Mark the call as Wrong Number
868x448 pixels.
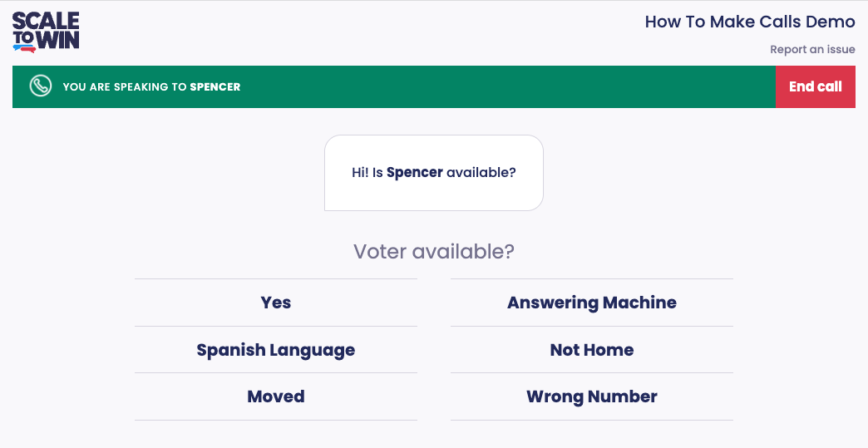(591, 396)
